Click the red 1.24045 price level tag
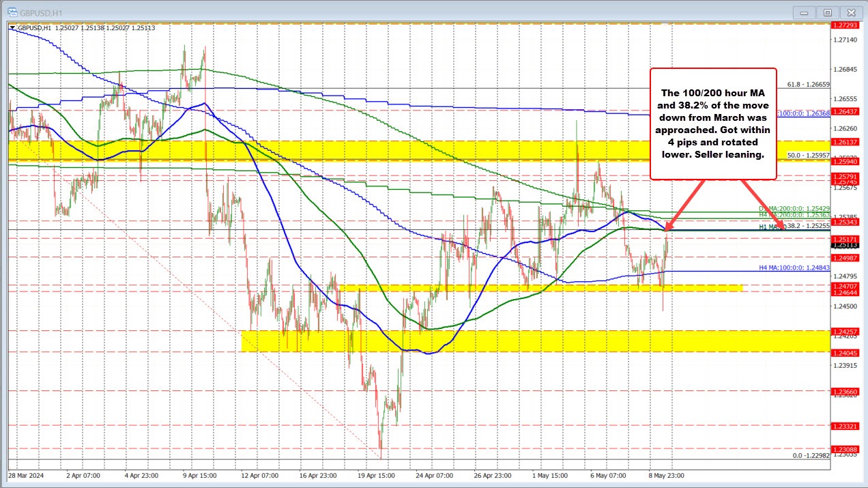 [x=845, y=353]
